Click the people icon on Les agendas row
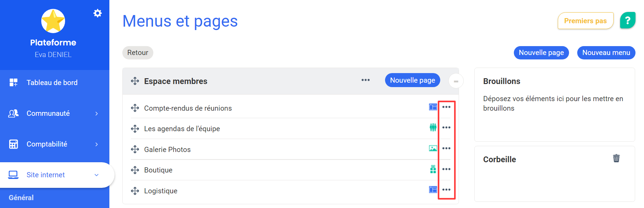Screen dimensions: 644x208 tap(433, 127)
